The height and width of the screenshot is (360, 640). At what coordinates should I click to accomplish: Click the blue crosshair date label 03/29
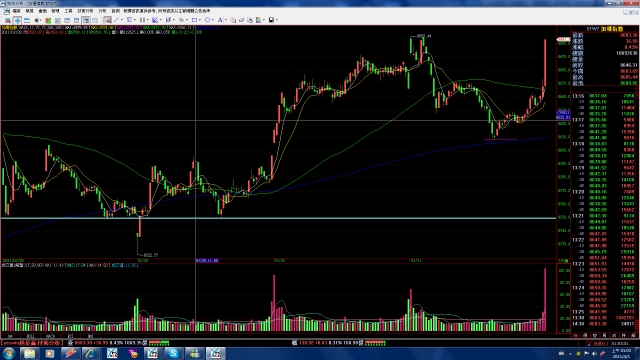[x=207, y=260]
